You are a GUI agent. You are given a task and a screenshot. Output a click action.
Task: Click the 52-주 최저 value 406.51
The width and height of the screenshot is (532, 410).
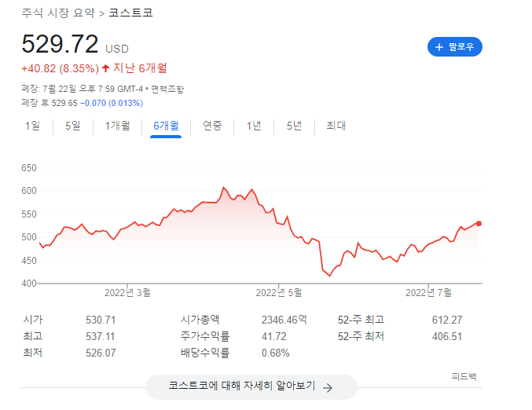click(447, 336)
